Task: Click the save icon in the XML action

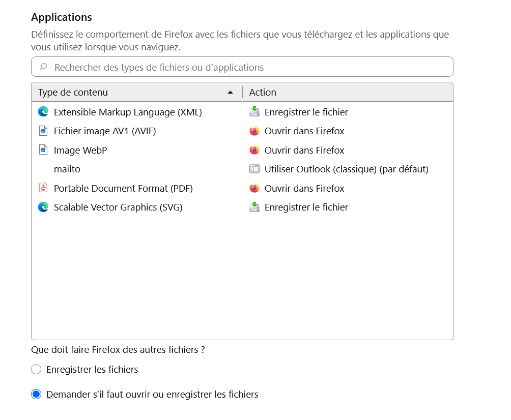Action: pos(254,112)
